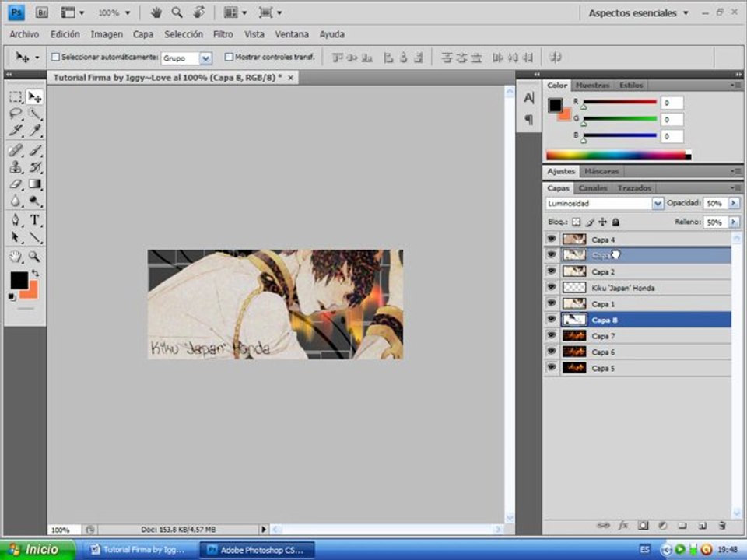
Task: Select the Gradient tool
Action: [x=34, y=184]
